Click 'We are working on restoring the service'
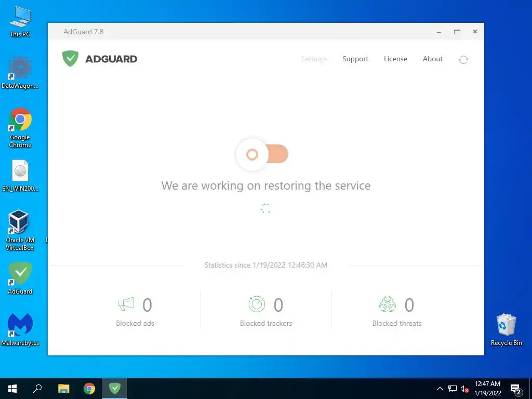This screenshot has width=532, height=399. 266,185
